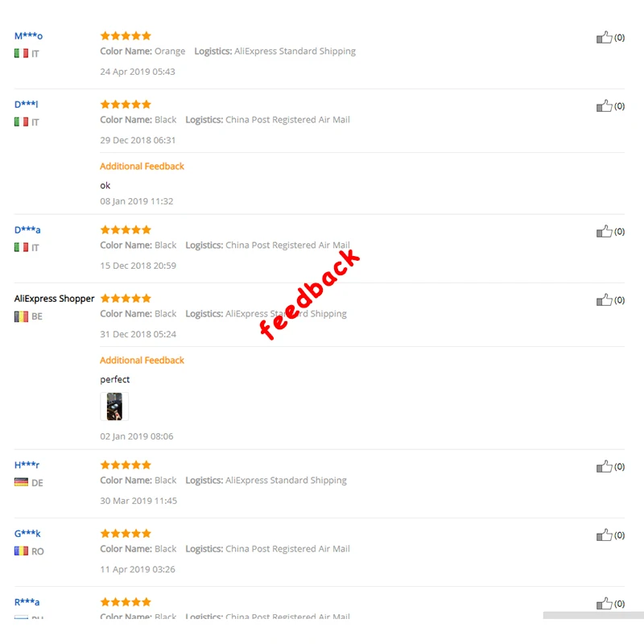
Task: Open reviewer profile G***k
Action: [27, 534]
